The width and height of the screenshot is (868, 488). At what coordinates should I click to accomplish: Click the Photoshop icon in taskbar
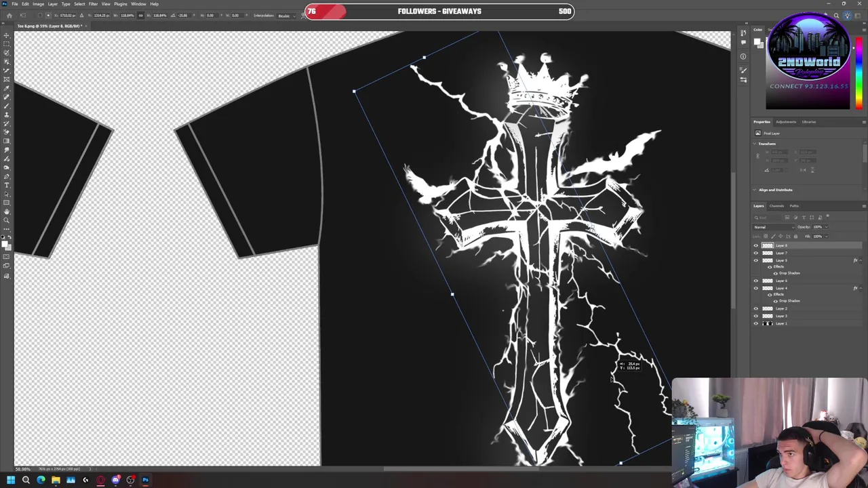(145, 480)
